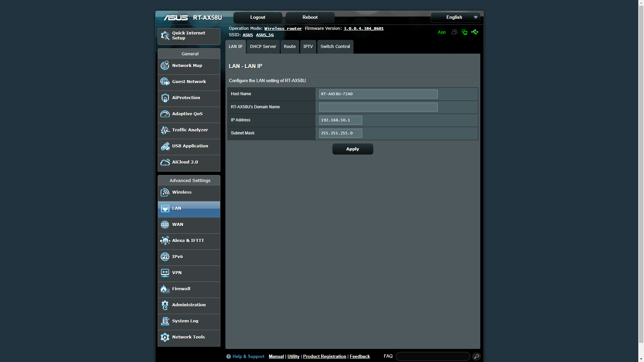The image size is (644, 362).
Task: Click the IP Address input field
Action: [x=340, y=120]
